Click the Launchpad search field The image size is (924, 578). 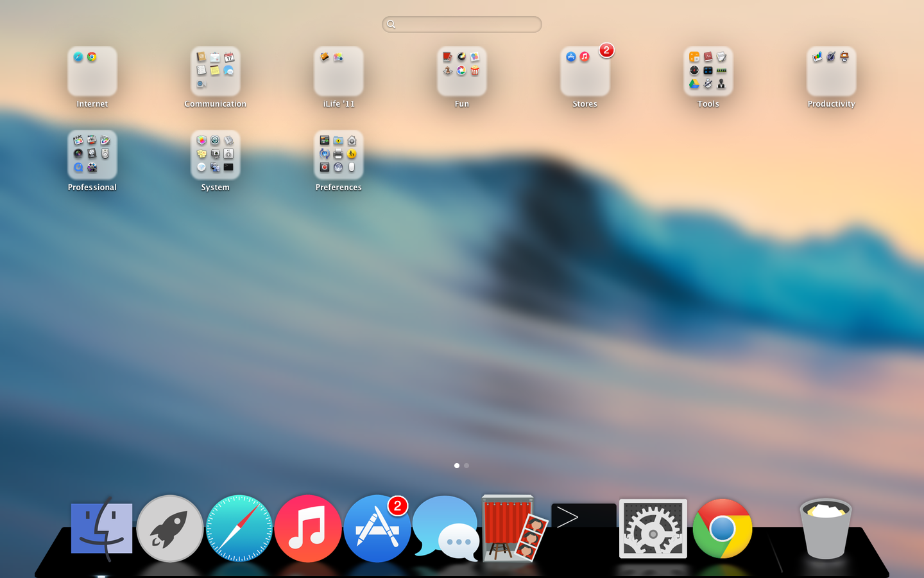point(462,24)
